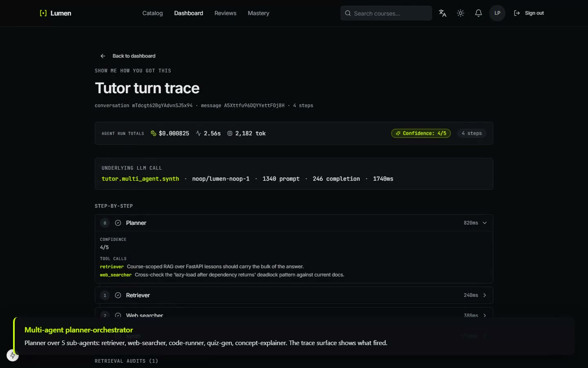Screen dimensions: 588x368
Task: Click the latency pulse icon beside 2.56s
Action: [x=198, y=133]
